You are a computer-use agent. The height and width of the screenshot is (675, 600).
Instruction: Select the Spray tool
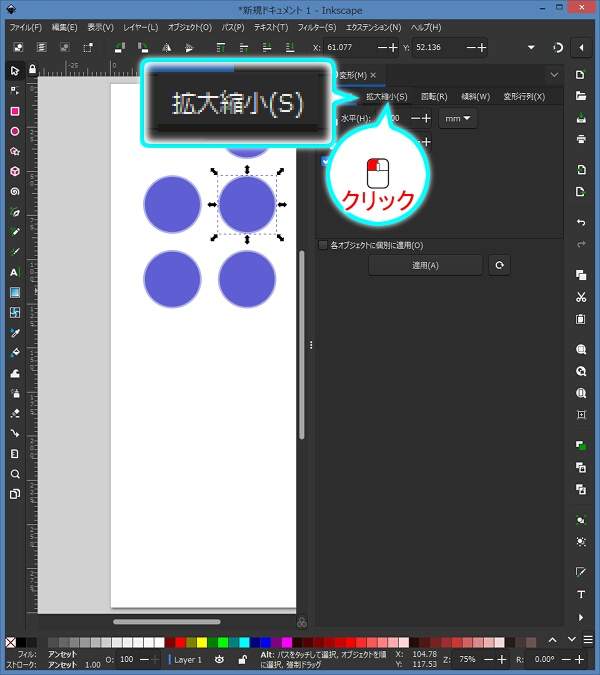15,393
